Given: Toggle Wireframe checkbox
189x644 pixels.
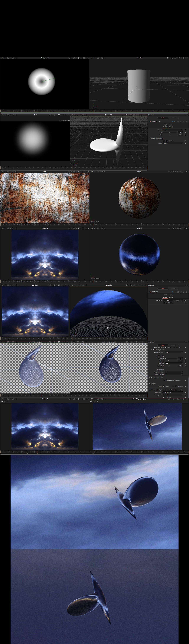Looking at the screenshot, I should click(164, 397).
